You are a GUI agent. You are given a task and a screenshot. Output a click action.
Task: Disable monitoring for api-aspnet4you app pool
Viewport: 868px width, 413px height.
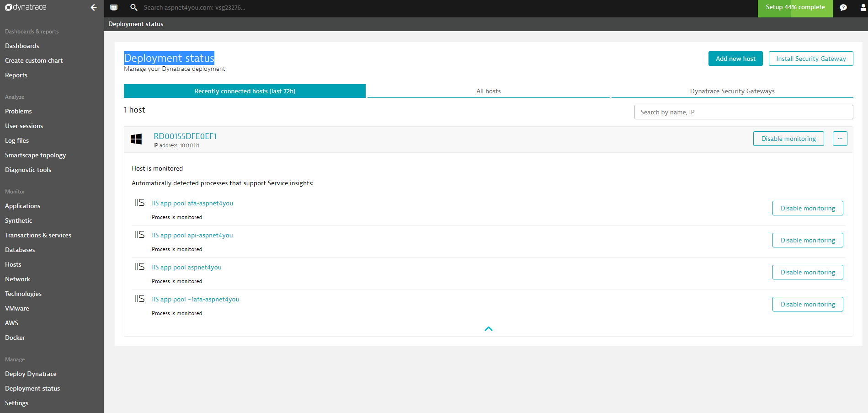808,240
